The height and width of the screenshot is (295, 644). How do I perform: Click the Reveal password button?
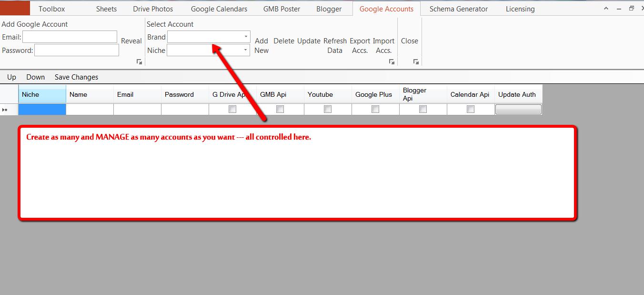click(131, 41)
